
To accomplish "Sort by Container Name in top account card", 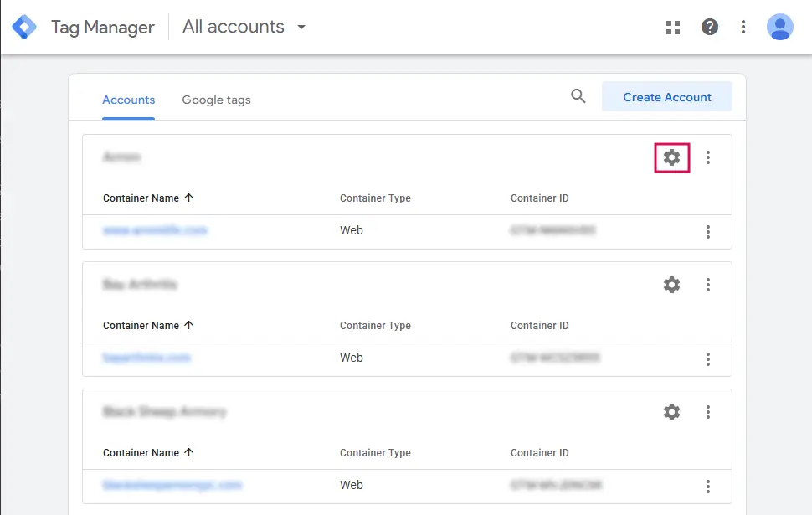I will pyautogui.click(x=148, y=198).
